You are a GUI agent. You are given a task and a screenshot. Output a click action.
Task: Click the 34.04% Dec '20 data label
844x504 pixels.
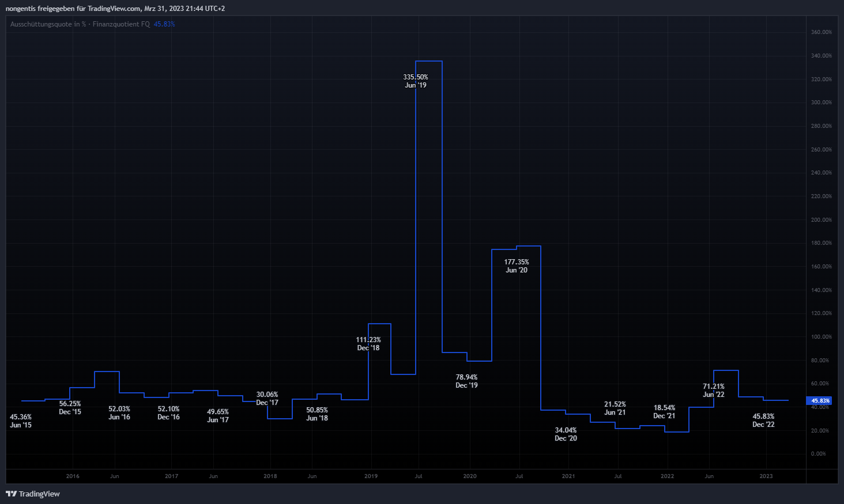[566, 434]
